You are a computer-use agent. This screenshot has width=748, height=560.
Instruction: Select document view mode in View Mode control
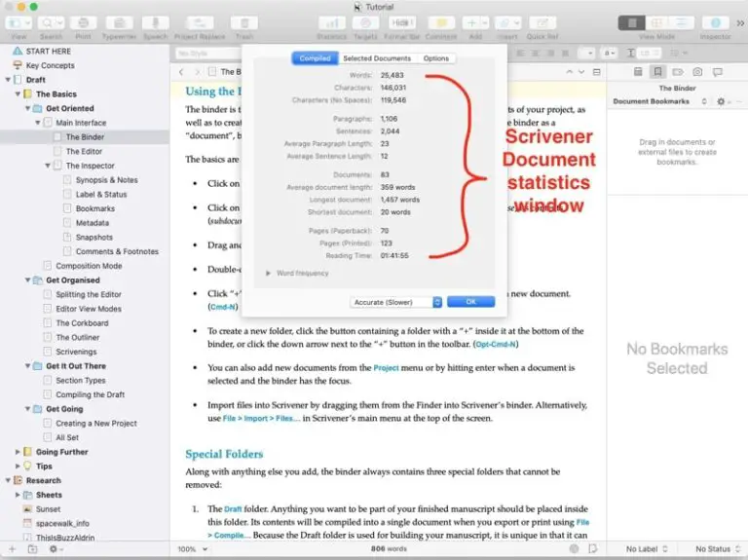pyautogui.click(x=632, y=23)
